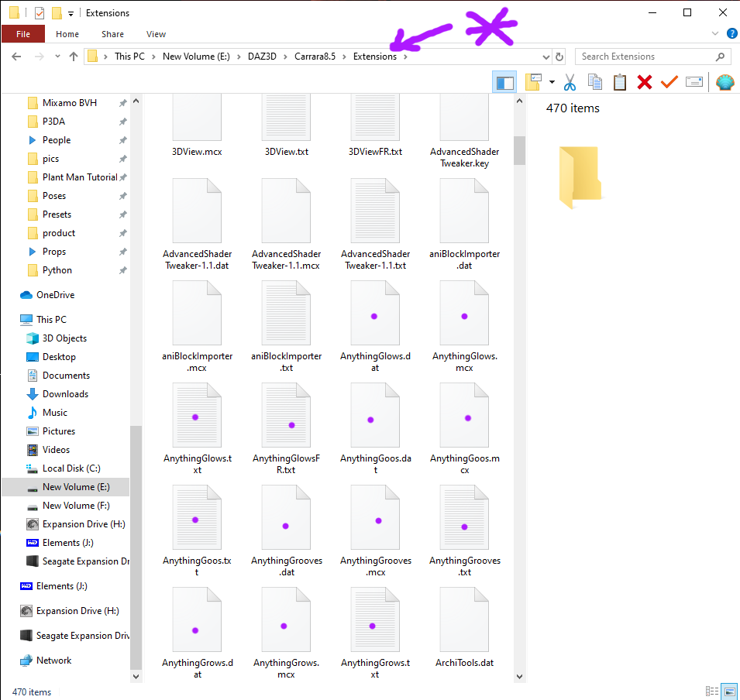Click the Forward navigation arrow
The width and height of the screenshot is (740, 700).
pyautogui.click(x=40, y=57)
